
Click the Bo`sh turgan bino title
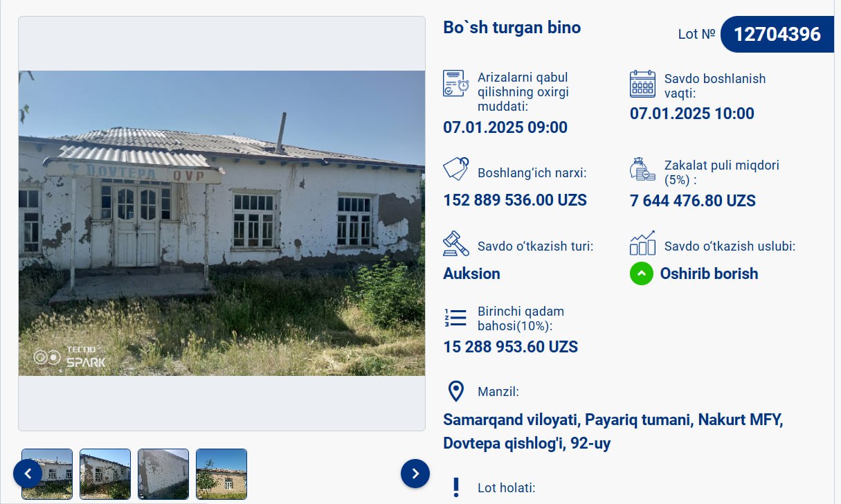(x=512, y=28)
